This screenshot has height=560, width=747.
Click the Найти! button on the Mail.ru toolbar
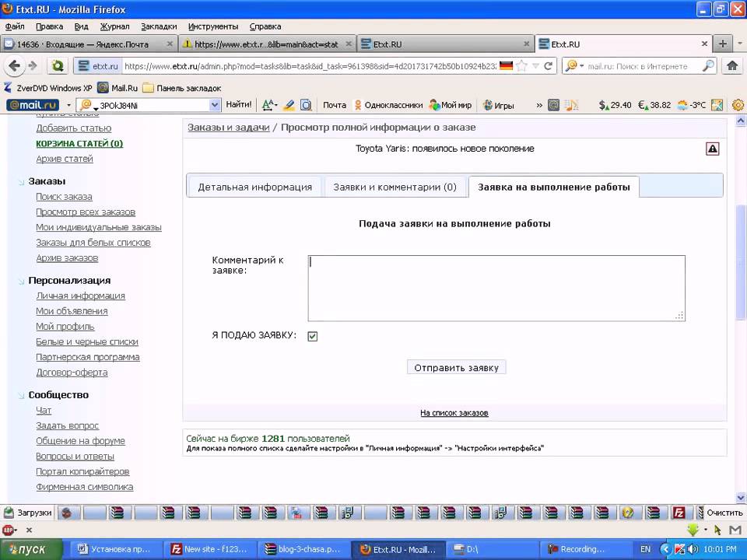(239, 105)
